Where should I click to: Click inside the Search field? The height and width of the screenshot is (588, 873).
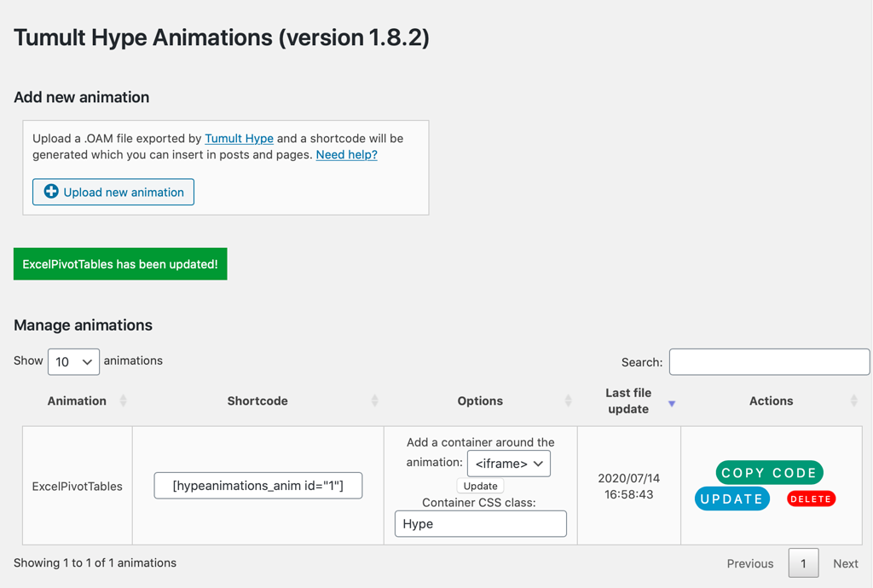click(x=768, y=361)
